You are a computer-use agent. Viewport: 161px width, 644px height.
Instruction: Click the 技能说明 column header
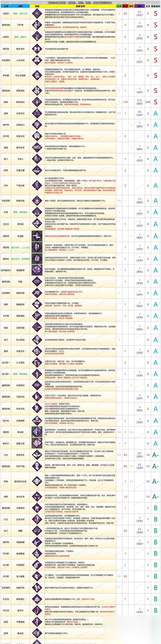click(x=79, y=6)
